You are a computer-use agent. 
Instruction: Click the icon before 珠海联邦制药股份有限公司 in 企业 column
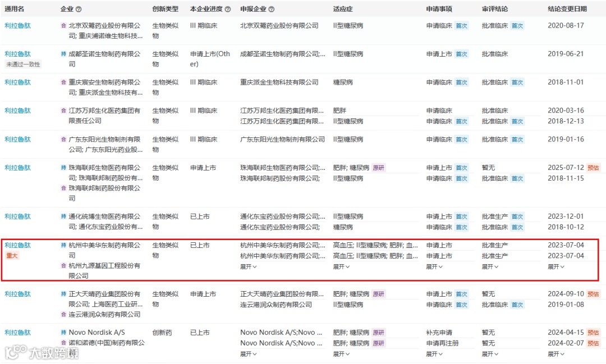63,188
